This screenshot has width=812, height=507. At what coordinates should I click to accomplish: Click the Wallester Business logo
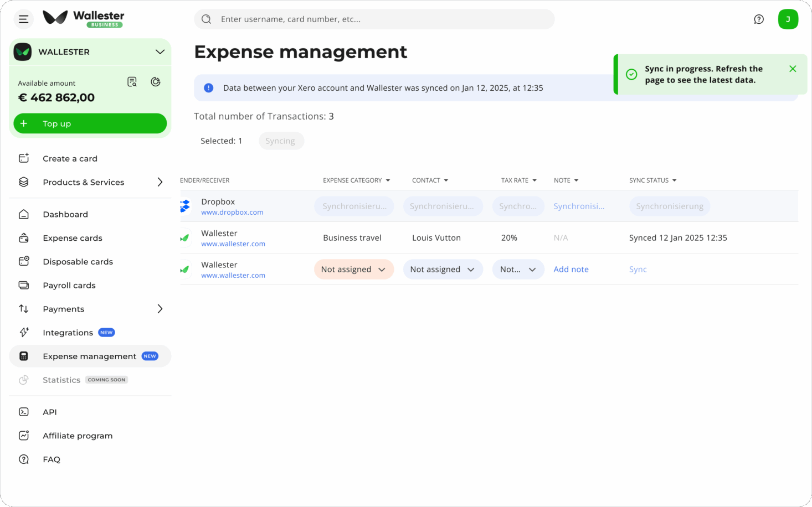pyautogui.click(x=84, y=18)
